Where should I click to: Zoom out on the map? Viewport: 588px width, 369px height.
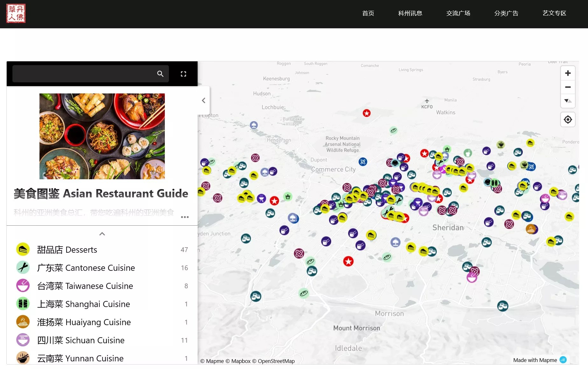point(568,87)
